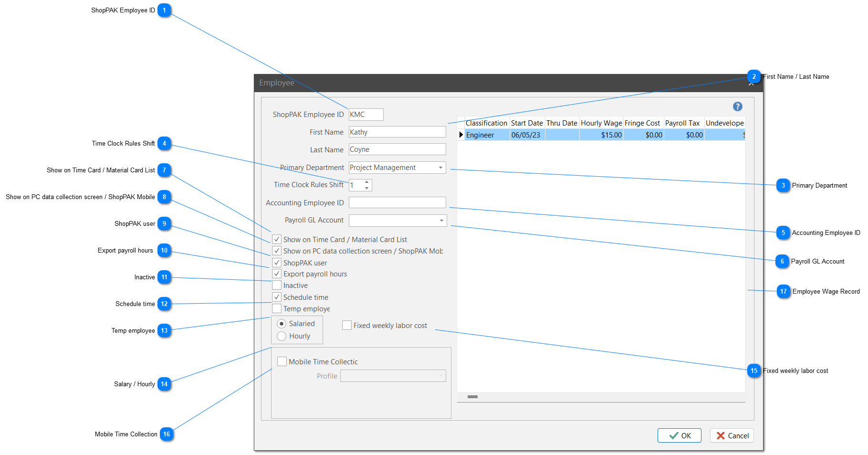Enable the Inactive checkbox
Viewport: 868px width, 455px height.
(x=277, y=286)
